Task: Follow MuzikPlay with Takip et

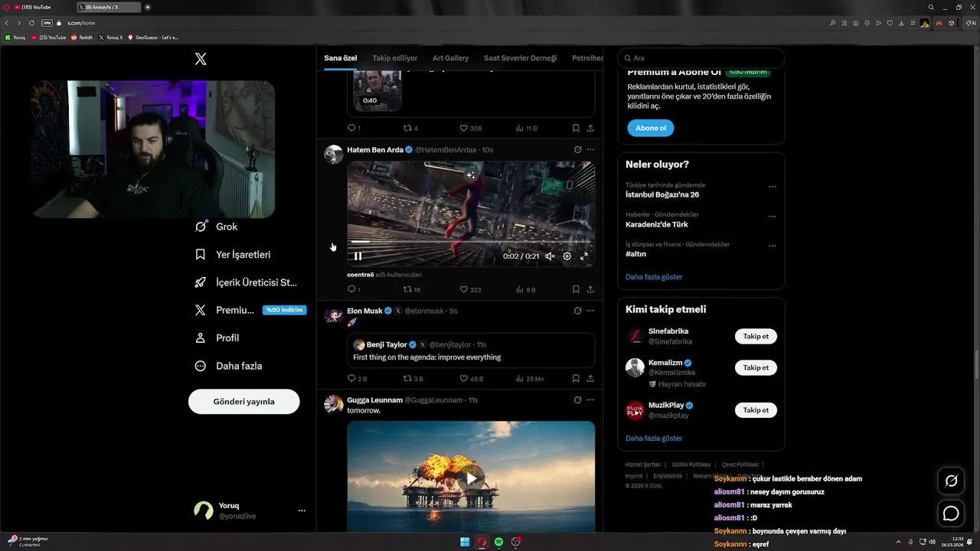Action: pyautogui.click(x=756, y=410)
